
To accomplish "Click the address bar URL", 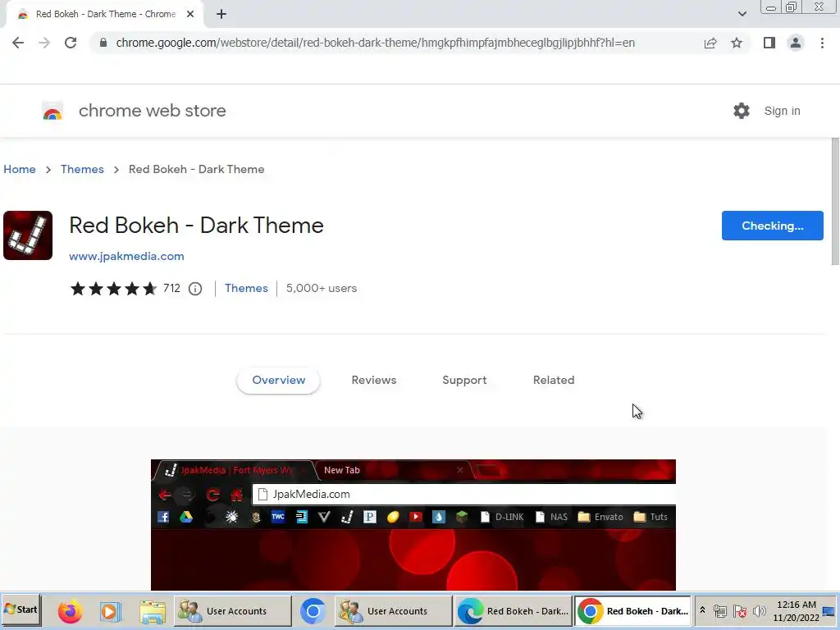I will tap(375, 43).
